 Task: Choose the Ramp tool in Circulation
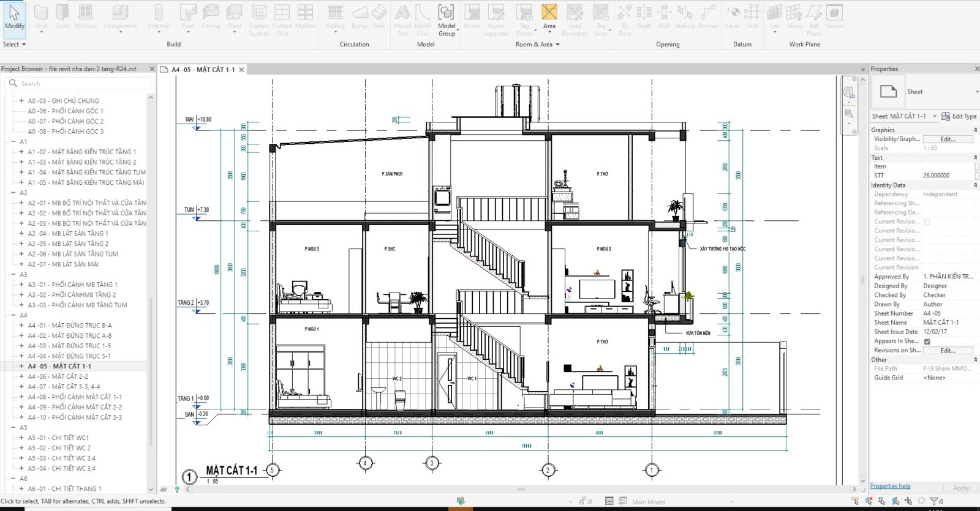[360, 17]
